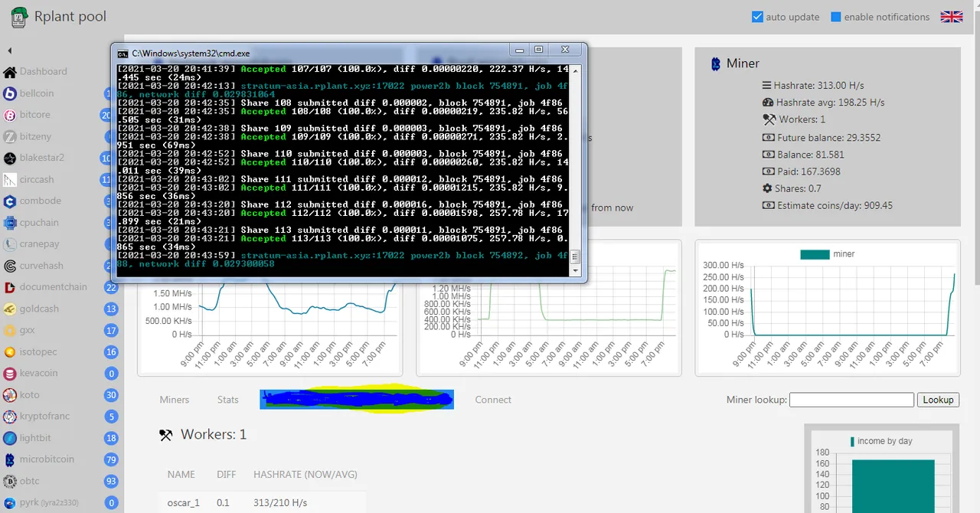The height and width of the screenshot is (513, 980).
Task: Click the goldcash miner count badge 13
Action: (112, 309)
